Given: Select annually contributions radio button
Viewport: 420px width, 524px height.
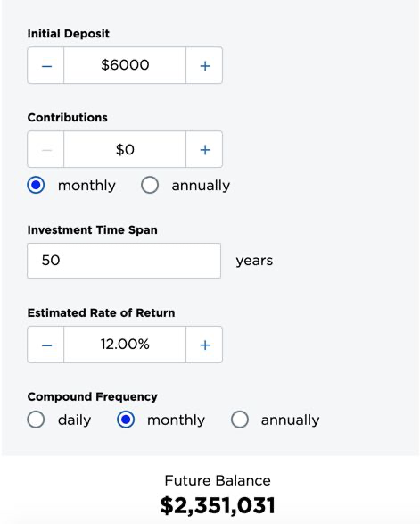Looking at the screenshot, I should pyautogui.click(x=150, y=185).
